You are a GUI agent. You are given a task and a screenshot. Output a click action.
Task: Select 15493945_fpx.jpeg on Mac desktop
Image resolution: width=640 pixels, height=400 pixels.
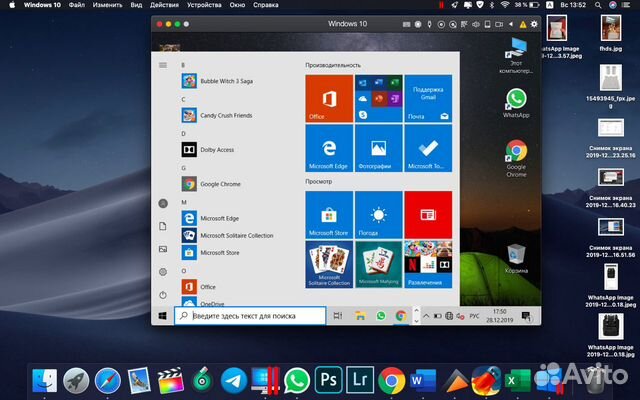(x=611, y=86)
